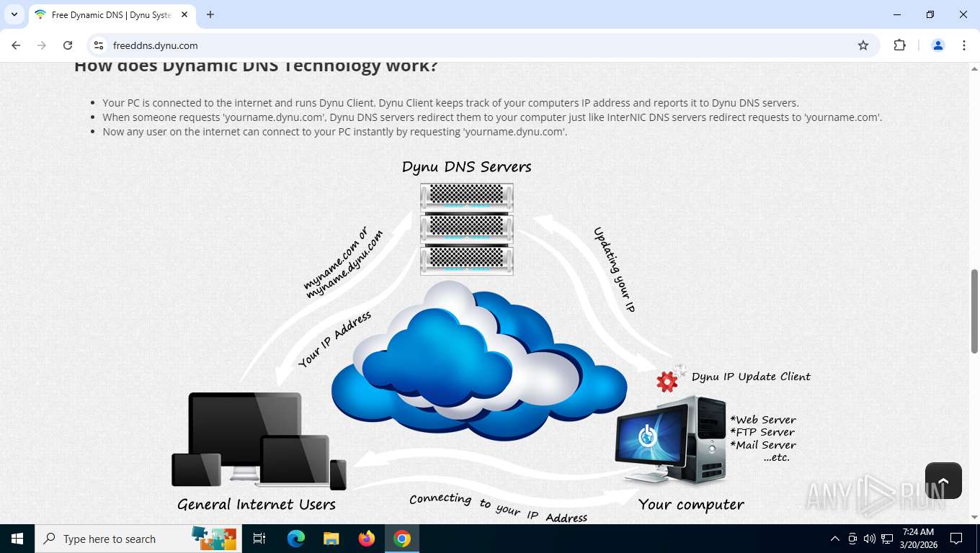Viewport: 980px width, 553px height.
Task: Launch Firefox from the taskbar
Action: click(367, 539)
